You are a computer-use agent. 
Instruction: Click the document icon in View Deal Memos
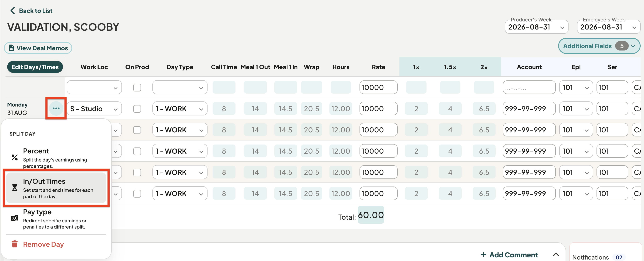coord(11,48)
